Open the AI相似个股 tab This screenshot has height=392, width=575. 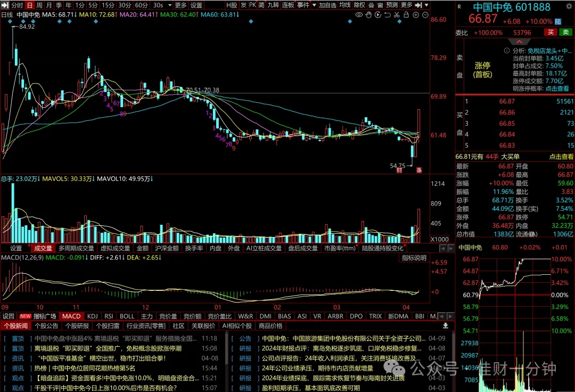[x=237, y=325]
